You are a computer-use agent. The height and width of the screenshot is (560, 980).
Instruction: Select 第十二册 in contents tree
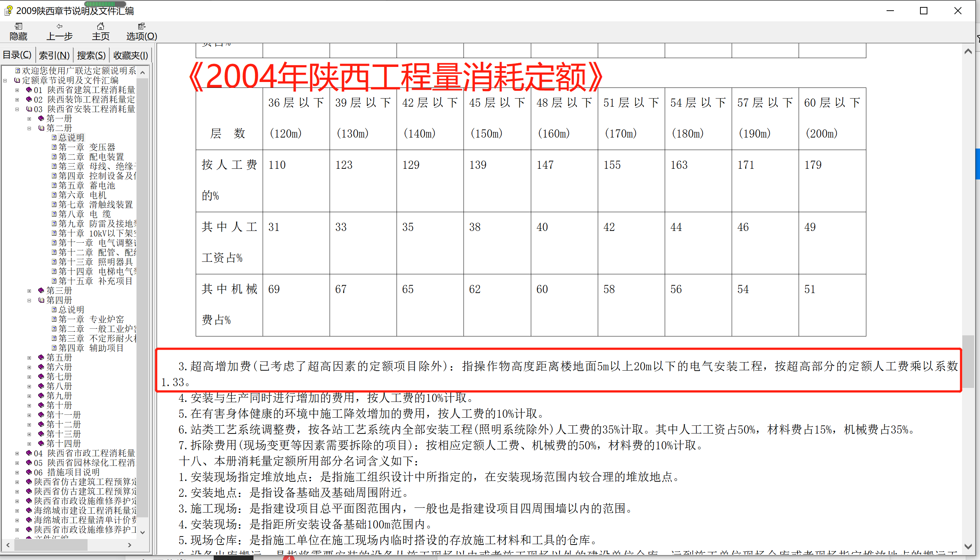tap(64, 424)
